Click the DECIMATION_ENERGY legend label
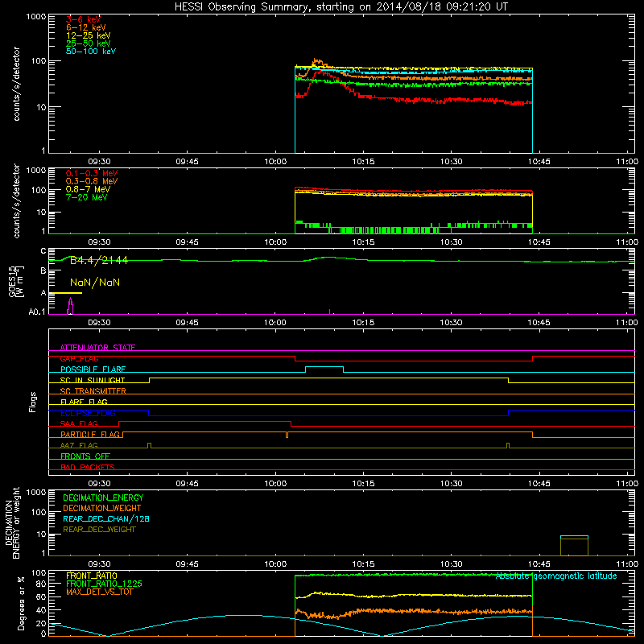The height and width of the screenshot is (644, 644). pyautogui.click(x=103, y=497)
